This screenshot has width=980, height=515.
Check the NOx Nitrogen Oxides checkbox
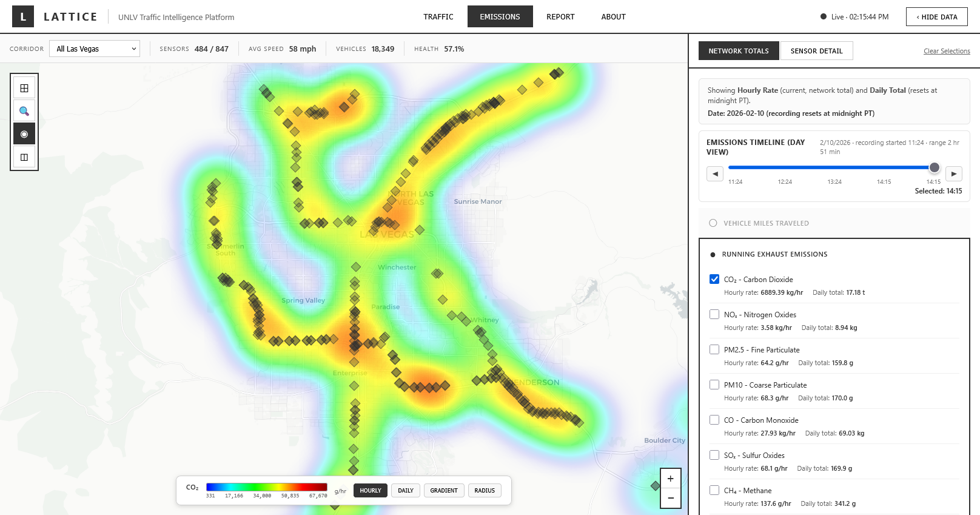[x=714, y=314]
